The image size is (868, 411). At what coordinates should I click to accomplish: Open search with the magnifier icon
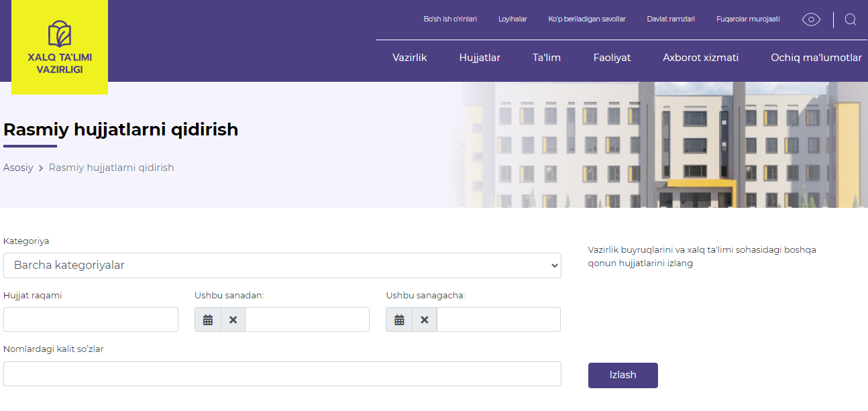(x=850, y=19)
